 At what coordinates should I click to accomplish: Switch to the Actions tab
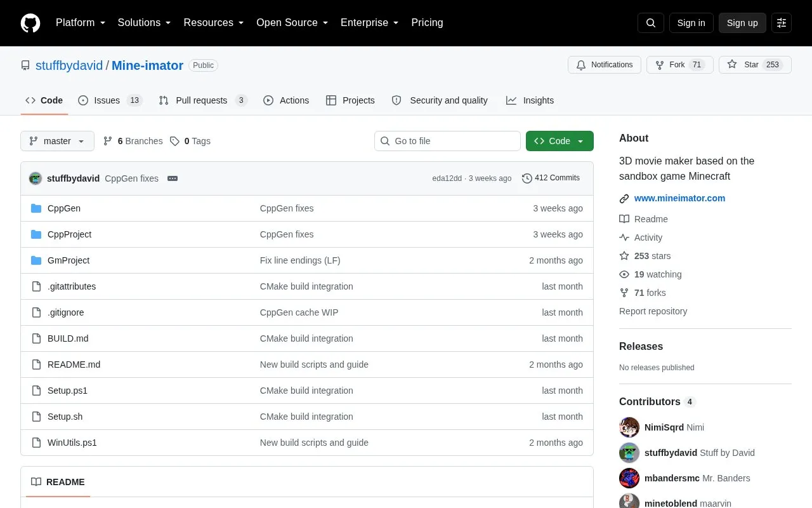286,100
